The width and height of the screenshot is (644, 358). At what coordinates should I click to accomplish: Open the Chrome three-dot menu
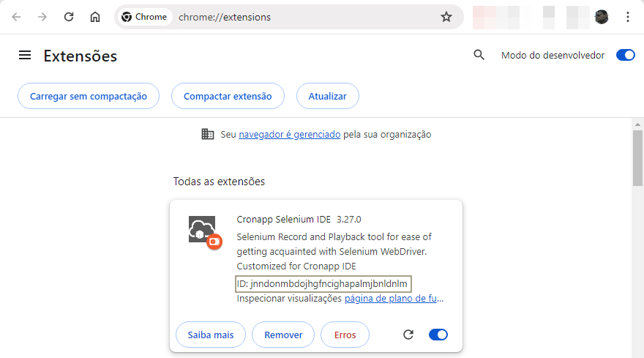[x=628, y=17]
